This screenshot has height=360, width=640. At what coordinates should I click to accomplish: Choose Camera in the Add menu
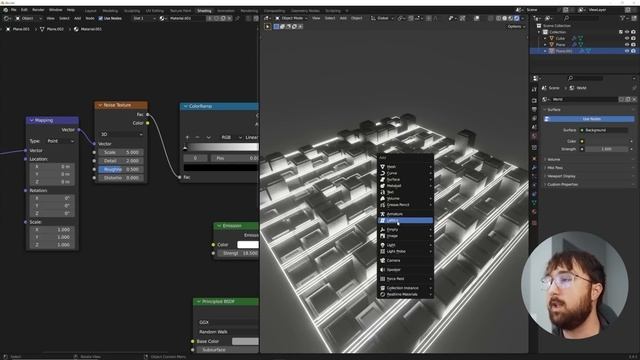point(405,260)
